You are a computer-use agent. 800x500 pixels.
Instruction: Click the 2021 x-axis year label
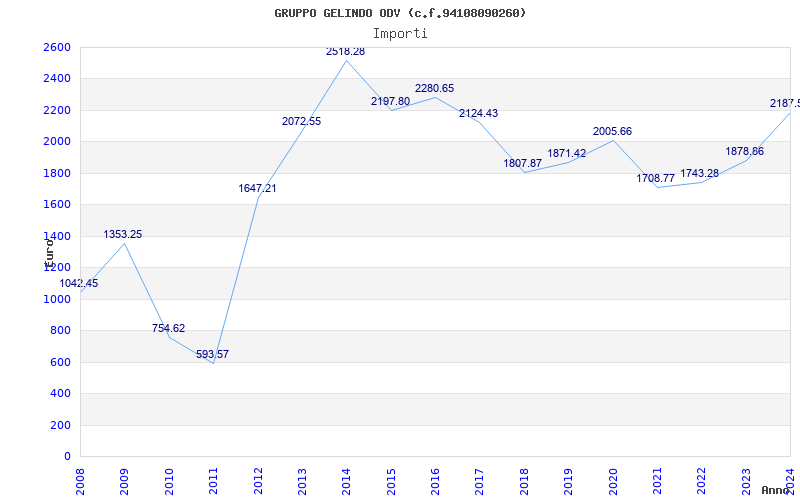[x=657, y=481]
